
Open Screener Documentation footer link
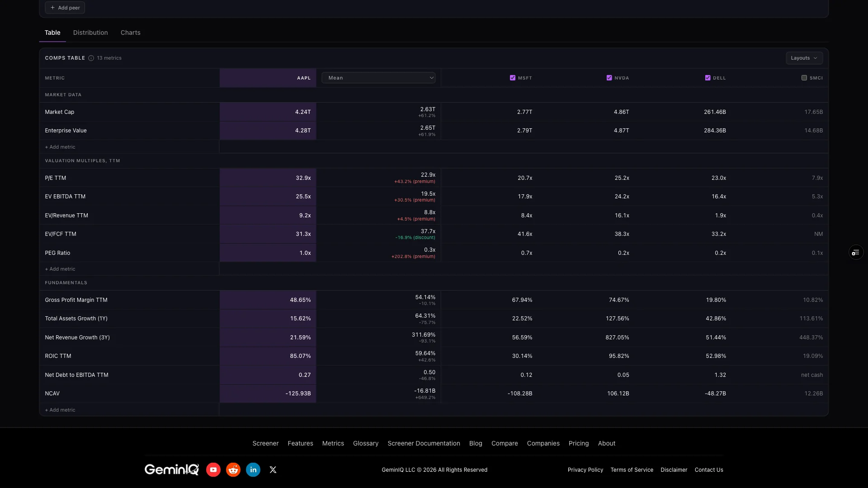(x=424, y=443)
